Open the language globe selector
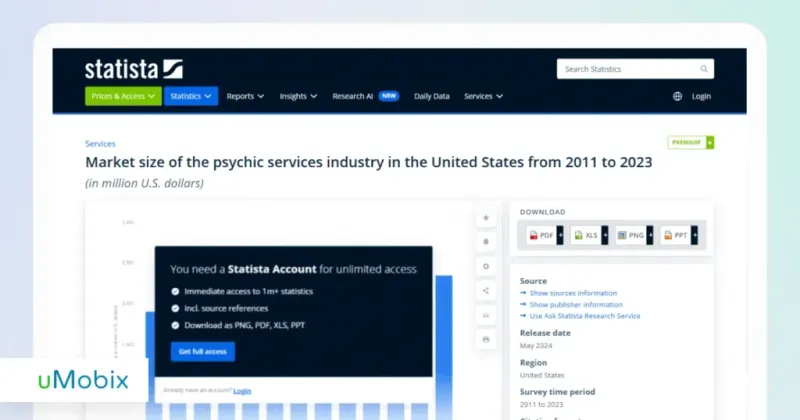 (x=677, y=96)
